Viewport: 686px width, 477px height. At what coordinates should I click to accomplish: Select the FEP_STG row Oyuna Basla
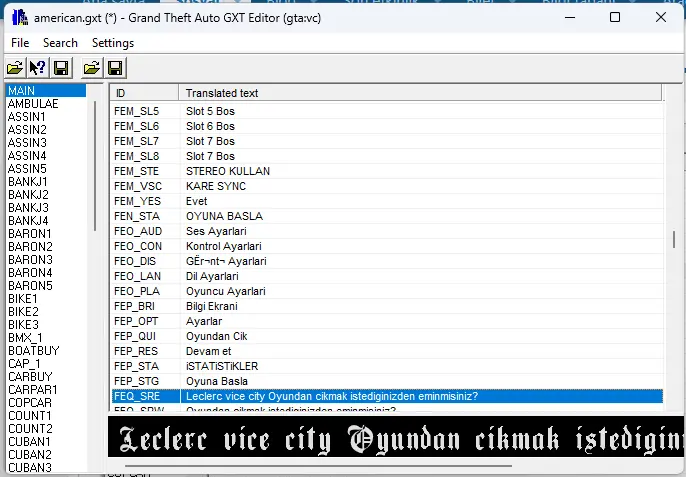[x=387, y=381]
